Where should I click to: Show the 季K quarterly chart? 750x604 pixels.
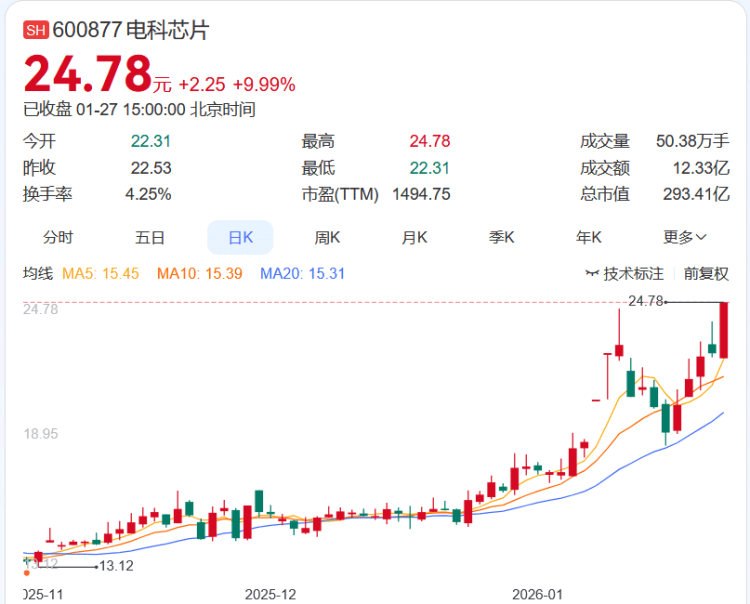(501, 237)
